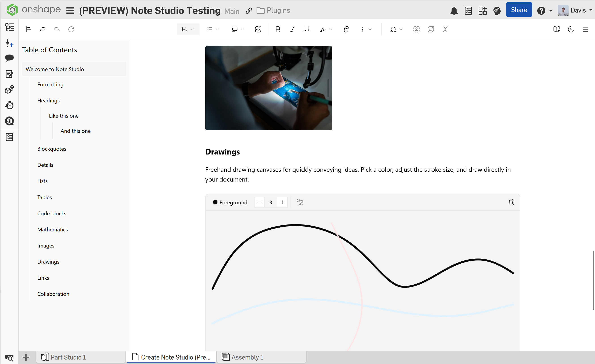
Task: Click the Insert image toolbar icon
Action: pos(258,29)
